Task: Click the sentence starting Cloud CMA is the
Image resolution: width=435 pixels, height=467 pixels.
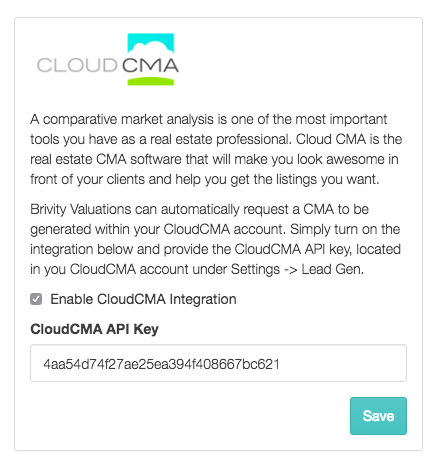Action: 216,159
